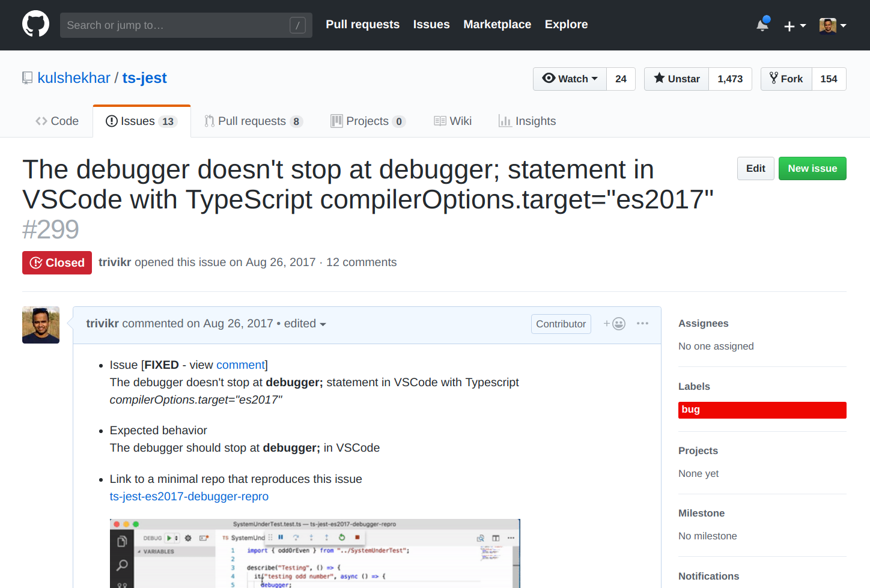
Task: Click the Assignees sidebar heading
Action: coord(704,323)
